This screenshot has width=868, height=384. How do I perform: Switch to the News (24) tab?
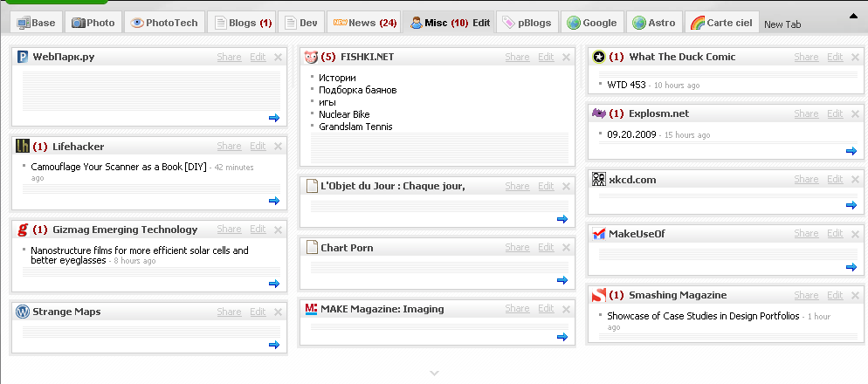[365, 23]
